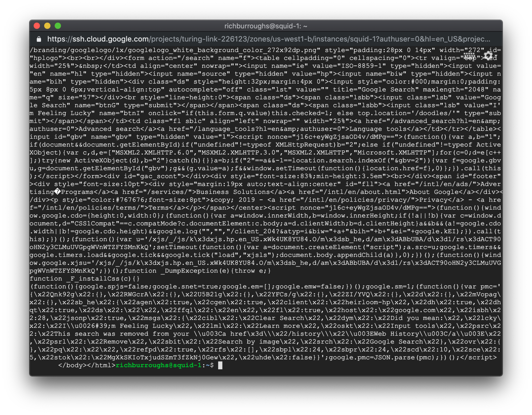The height and width of the screenshot is (415, 532).
Task: Focus the terminal cursor block after prompt
Action: coord(220,365)
